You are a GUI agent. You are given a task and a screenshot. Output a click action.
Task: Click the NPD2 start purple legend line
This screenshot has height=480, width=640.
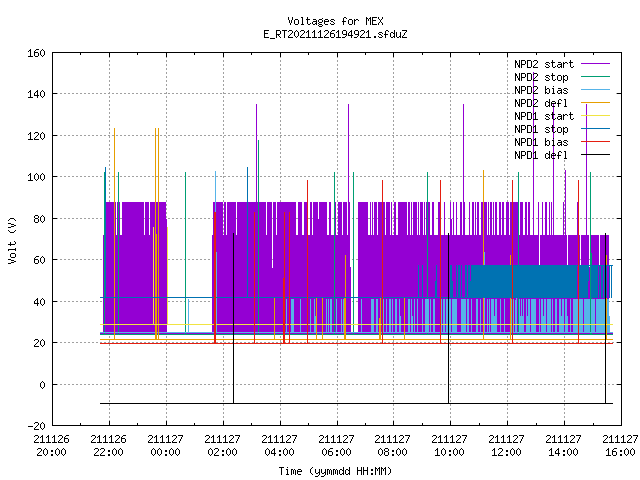point(595,64)
